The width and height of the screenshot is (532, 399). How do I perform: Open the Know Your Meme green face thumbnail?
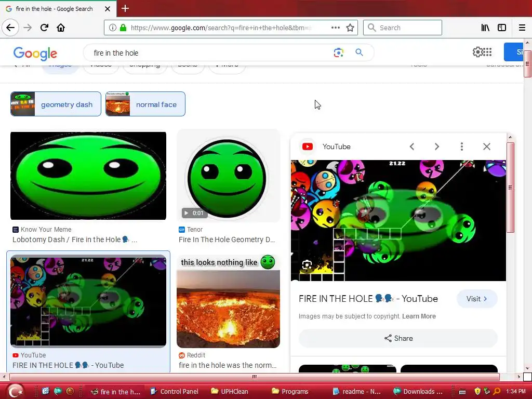[x=88, y=176]
